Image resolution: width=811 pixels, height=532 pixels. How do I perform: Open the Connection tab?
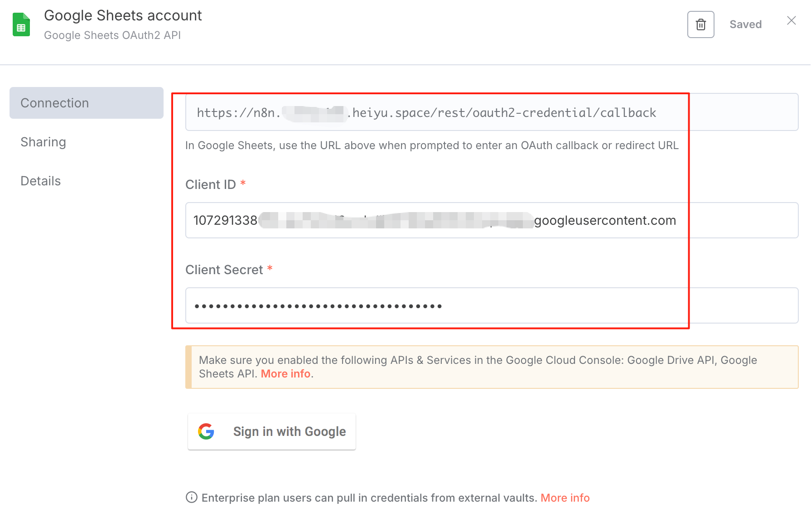point(87,103)
